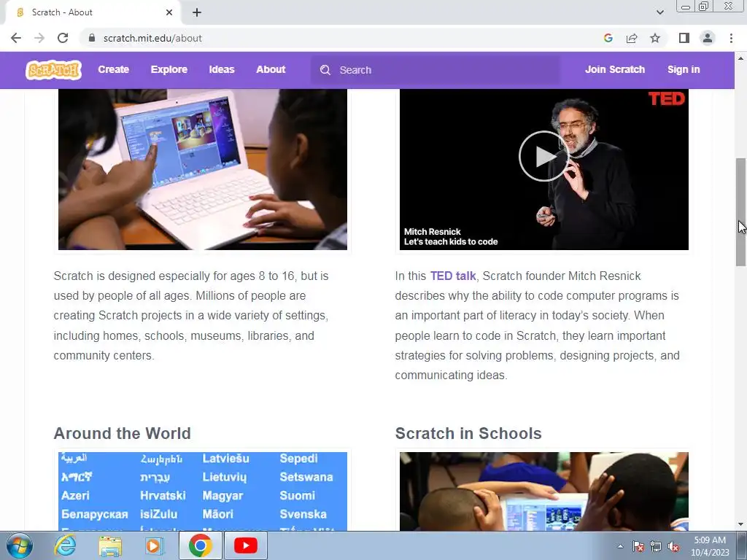This screenshot has width=747, height=560.
Task: Open the Explore menu item
Action: [x=169, y=69]
